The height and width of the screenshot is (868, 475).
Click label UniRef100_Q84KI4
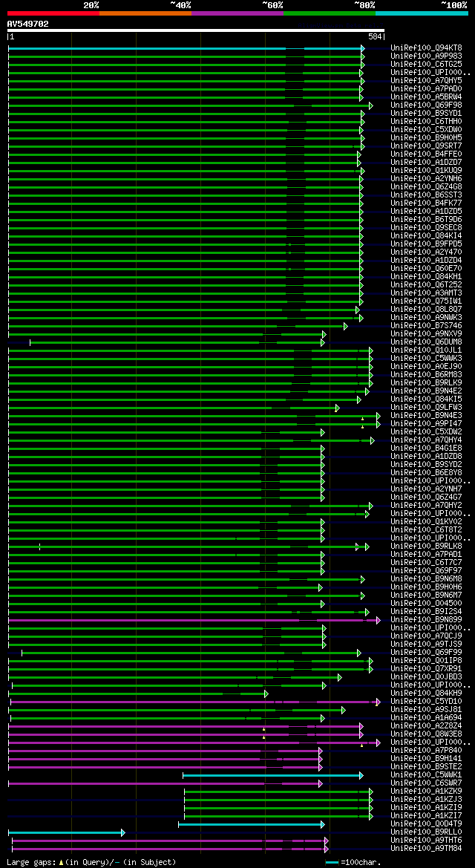[x=426, y=236]
